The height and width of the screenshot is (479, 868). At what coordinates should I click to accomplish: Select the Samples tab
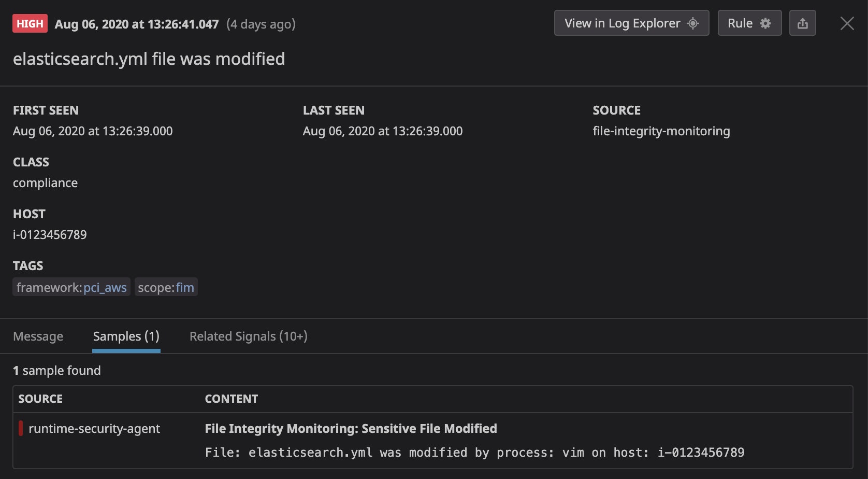(125, 336)
